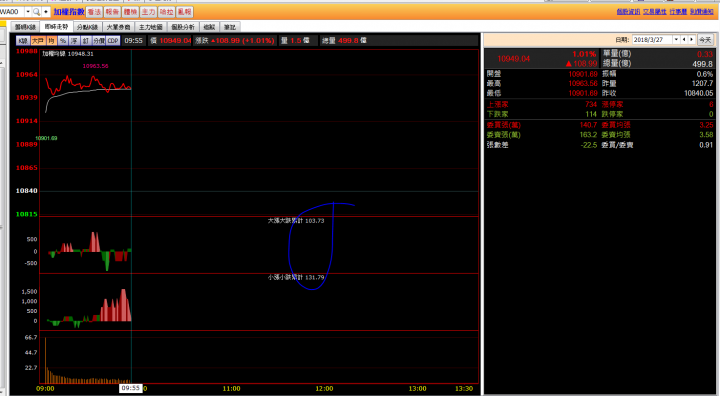Click the 小漲小跌累計 131.79 label
720x396 pixels.
click(296, 277)
